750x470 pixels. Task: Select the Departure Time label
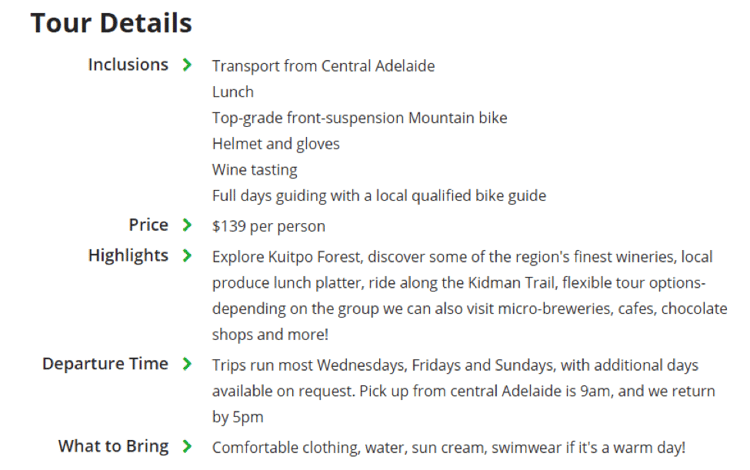[x=105, y=364]
